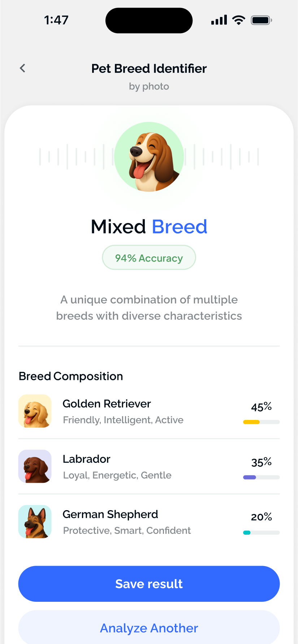Select the Labrador breed name
This screenshot has width=298, height=644.
pyautogui.click(x=86, y=459)
